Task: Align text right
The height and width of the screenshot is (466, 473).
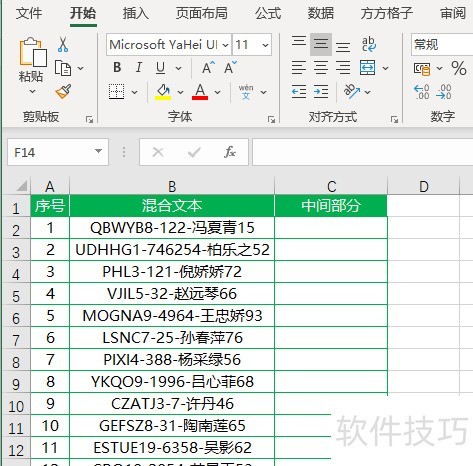Action: pos(343,68)
